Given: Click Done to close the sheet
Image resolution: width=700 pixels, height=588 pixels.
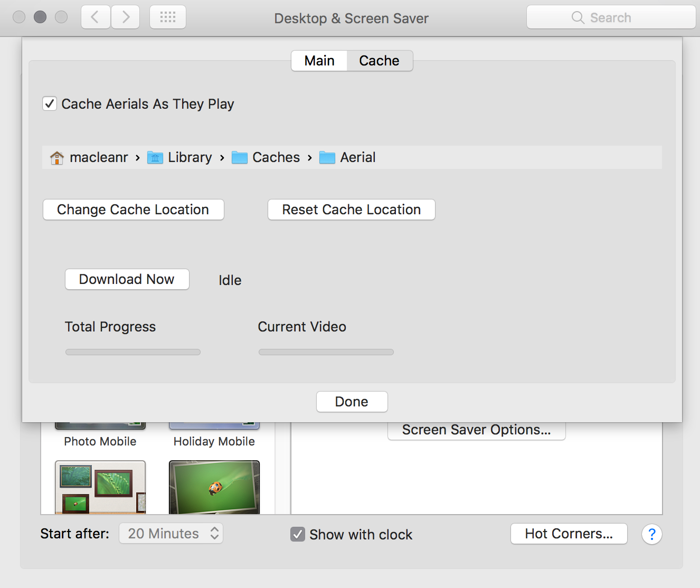Looking at the screenshot, I should (352, 402).
